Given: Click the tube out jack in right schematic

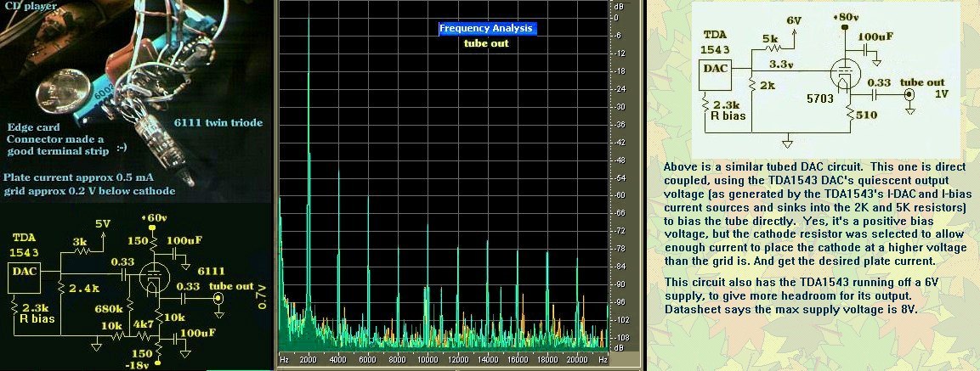Looking at the screenshot, I should [910, 96].
